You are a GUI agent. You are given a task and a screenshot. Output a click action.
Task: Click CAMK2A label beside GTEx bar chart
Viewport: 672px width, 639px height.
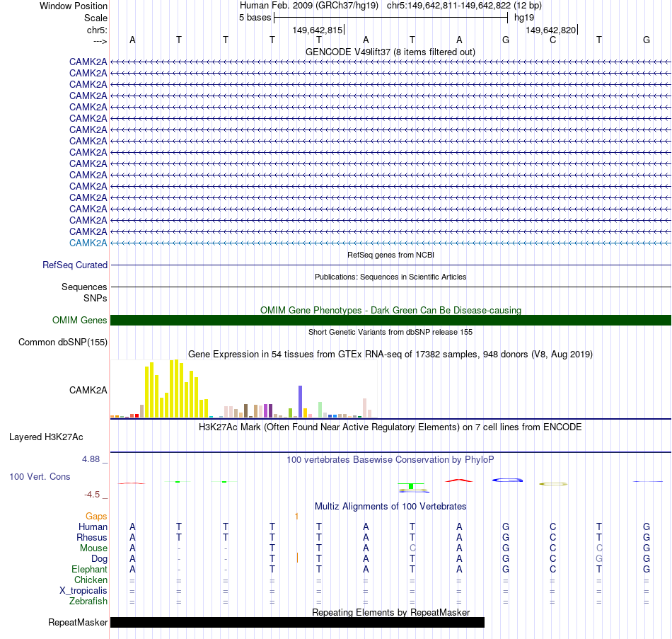(x=88, y=390)
